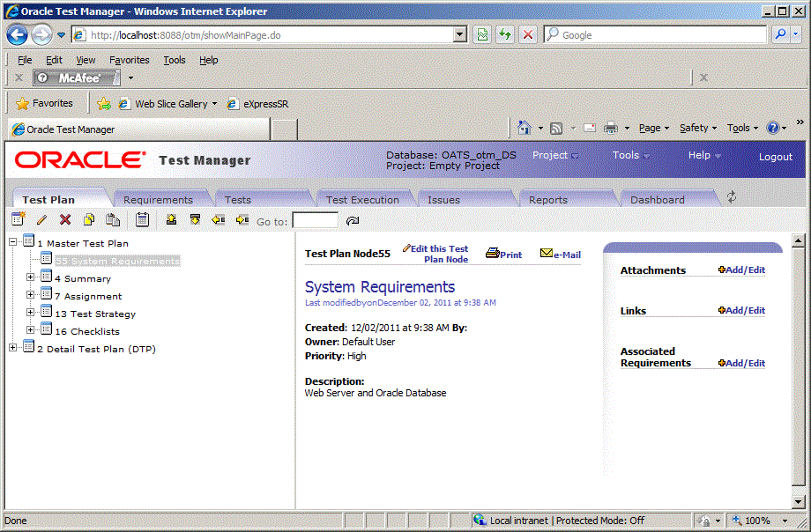
Task: Click the Copy node toolbar icon
Action: (89, 219)
